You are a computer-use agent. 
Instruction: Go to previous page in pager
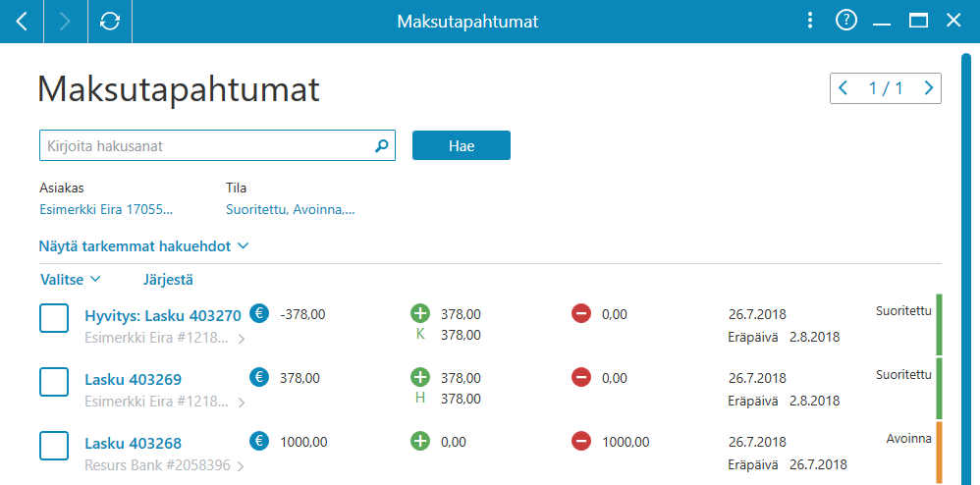pos(843,88)
